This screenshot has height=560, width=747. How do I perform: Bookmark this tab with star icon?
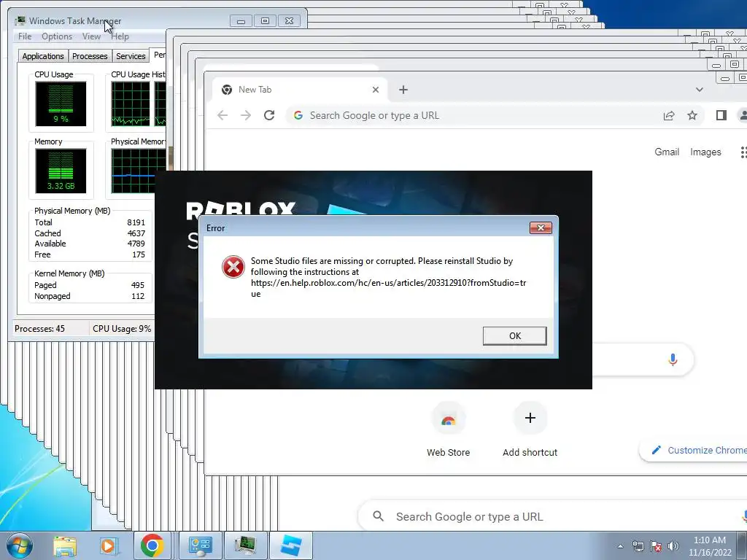coord(692,115)
